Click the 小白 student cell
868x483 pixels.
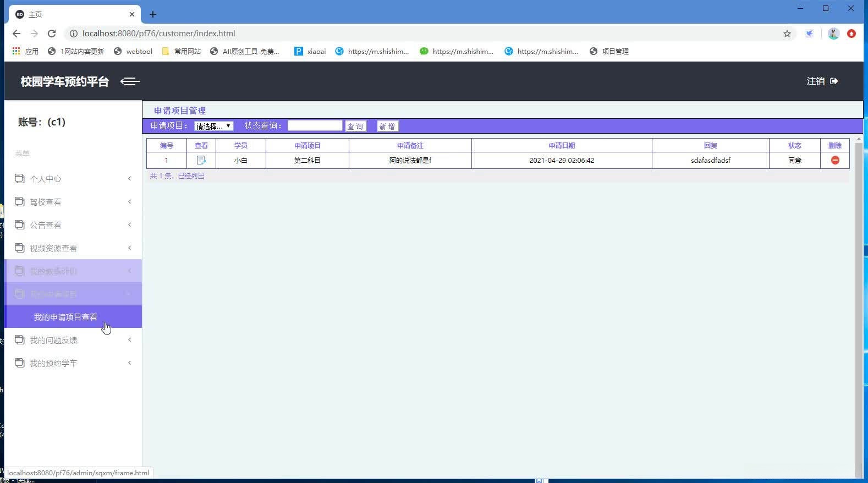point(240,160)
